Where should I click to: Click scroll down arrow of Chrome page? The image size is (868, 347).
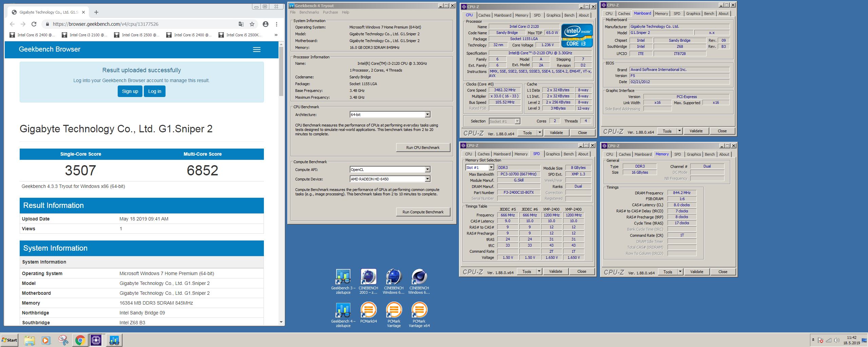click(x=281, y=322)
